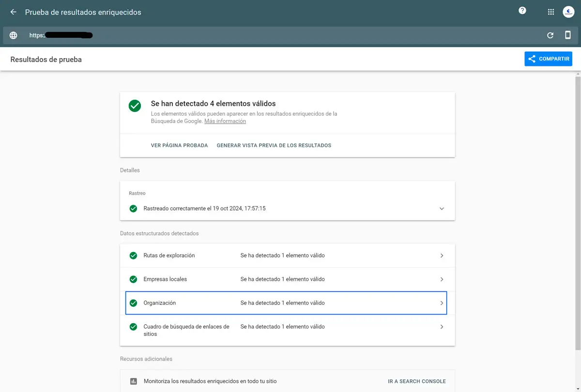Image resolution: width=581 pixels, height=392 pixels.
Task: Click GENERAR VISTA PREVIA DE LOS RESULTADOS
Action: click(x=274, y=145)
